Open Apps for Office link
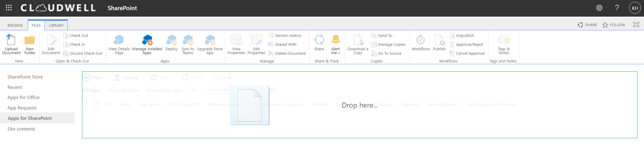Screen dimensions: 644x154 [24, 97]
